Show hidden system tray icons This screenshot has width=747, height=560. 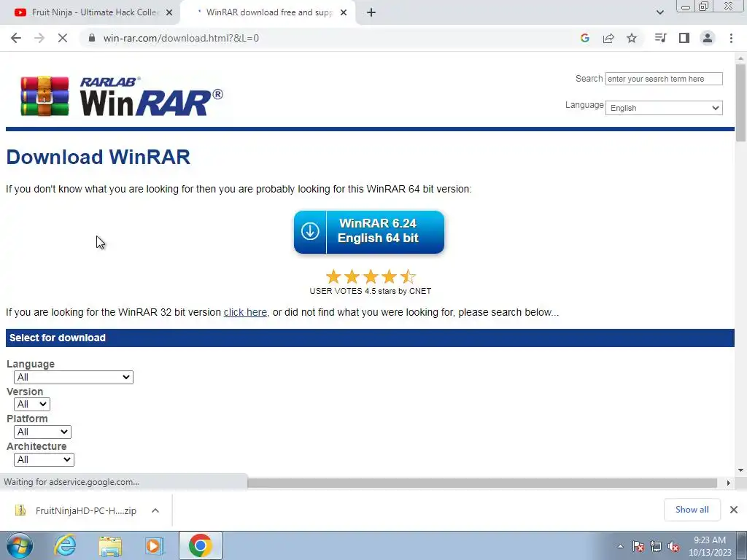pos(620,547)
